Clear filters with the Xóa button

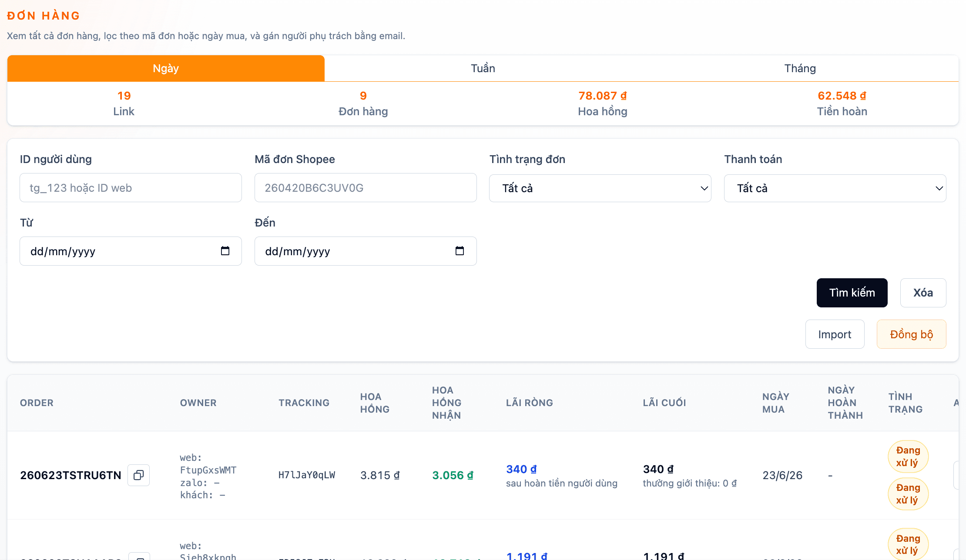pyautogui.click(x=923, y=293)
